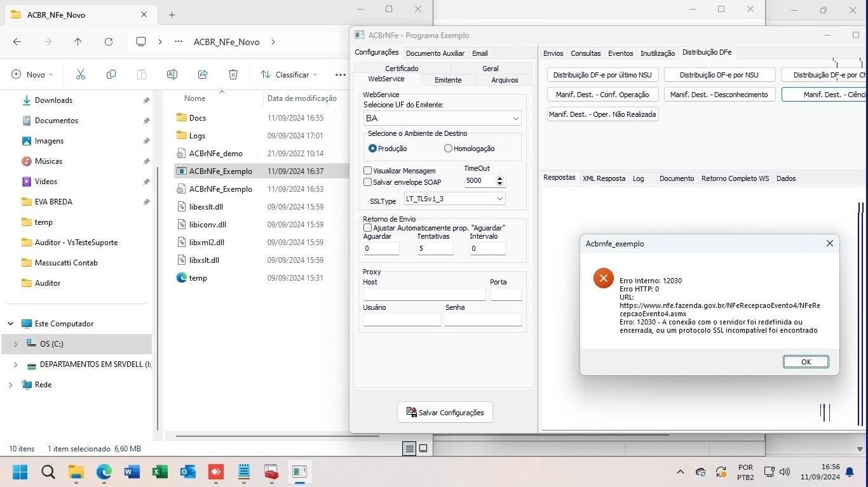Open Word from the taskbar

pyautogui.click(x=132, y=472)
